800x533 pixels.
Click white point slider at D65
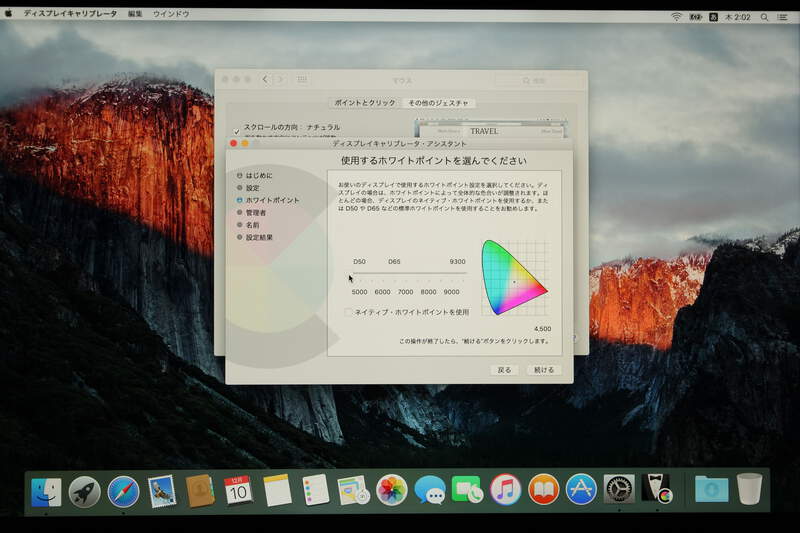[x=394, y=273]
